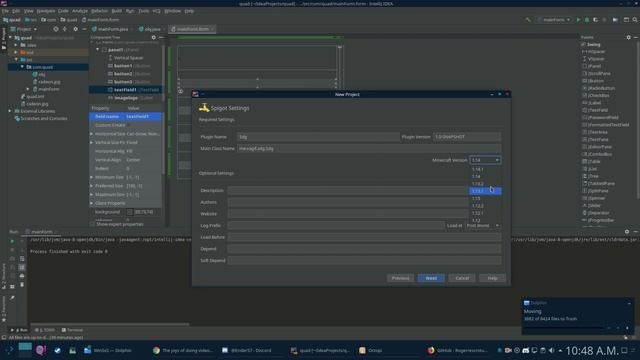Screen dimensions: 640x360
Task: Open the Tools menu
Action: coord(144,11)
